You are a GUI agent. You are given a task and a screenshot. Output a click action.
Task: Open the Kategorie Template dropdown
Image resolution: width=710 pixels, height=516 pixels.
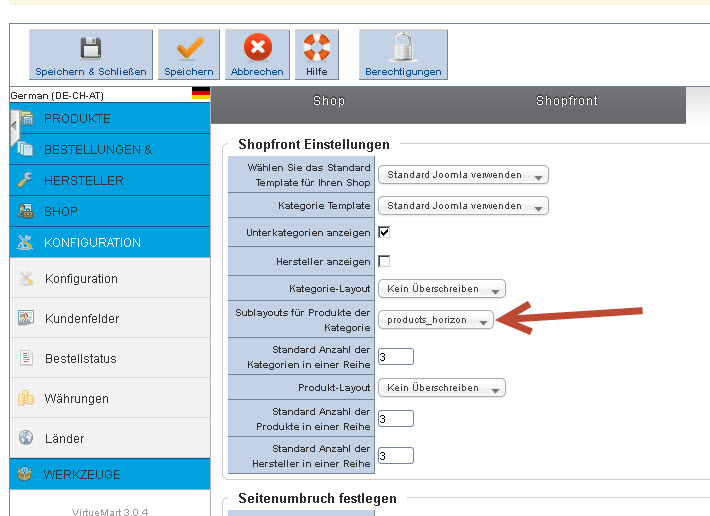pyautogui.click(x=463, y=206)
